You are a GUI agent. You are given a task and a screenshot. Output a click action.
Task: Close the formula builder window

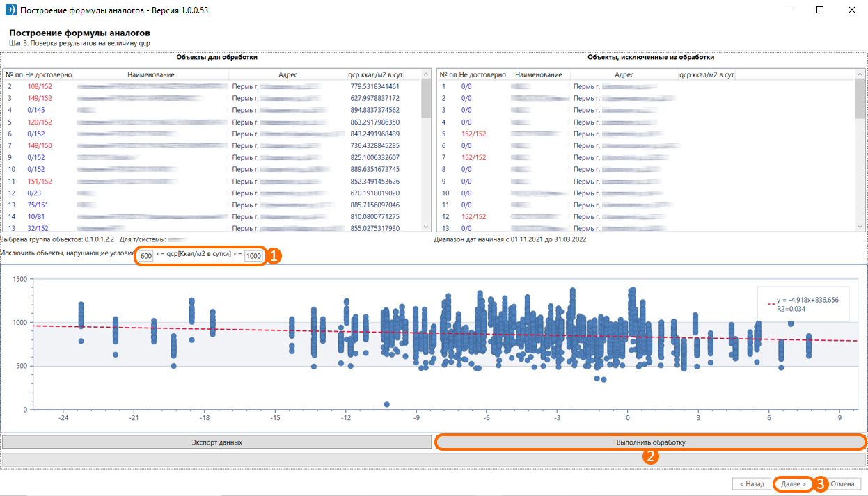(852, 10)
